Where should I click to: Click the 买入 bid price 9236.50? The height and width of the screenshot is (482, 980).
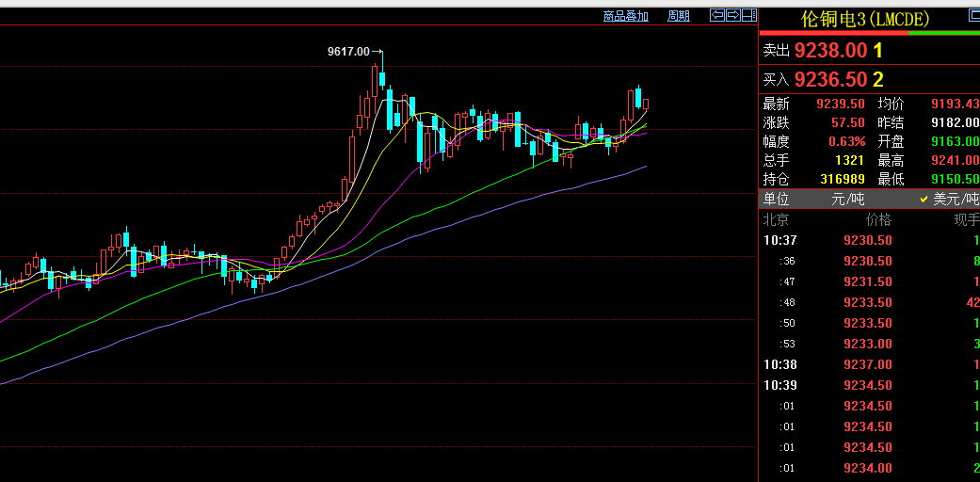(830, 80)
